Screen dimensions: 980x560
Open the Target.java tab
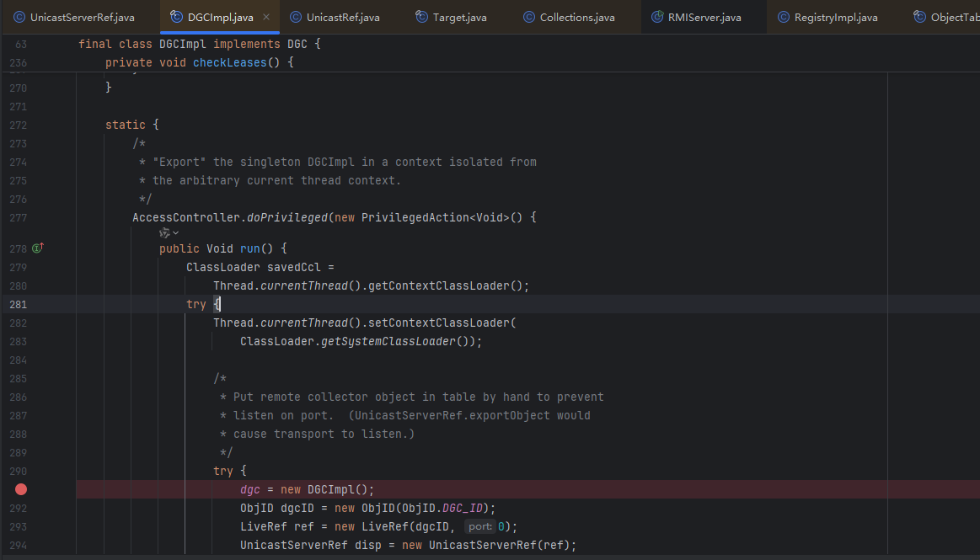[459, 17]
